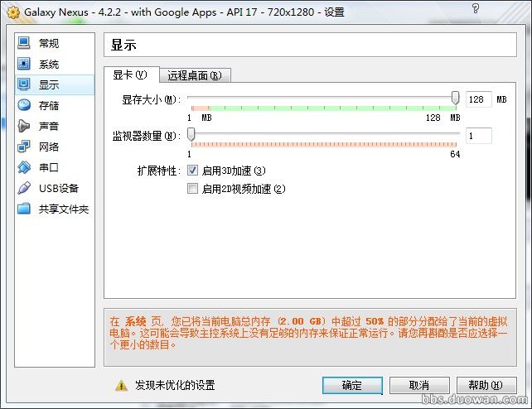
Task: Switch to the 显卡(V) tab
Action: pyautogui.click(x=131, y=75)
